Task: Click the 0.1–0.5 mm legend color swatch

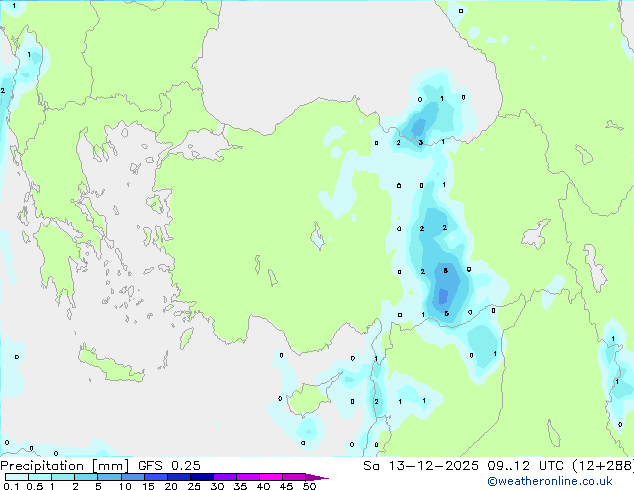Action: [17, 477]
